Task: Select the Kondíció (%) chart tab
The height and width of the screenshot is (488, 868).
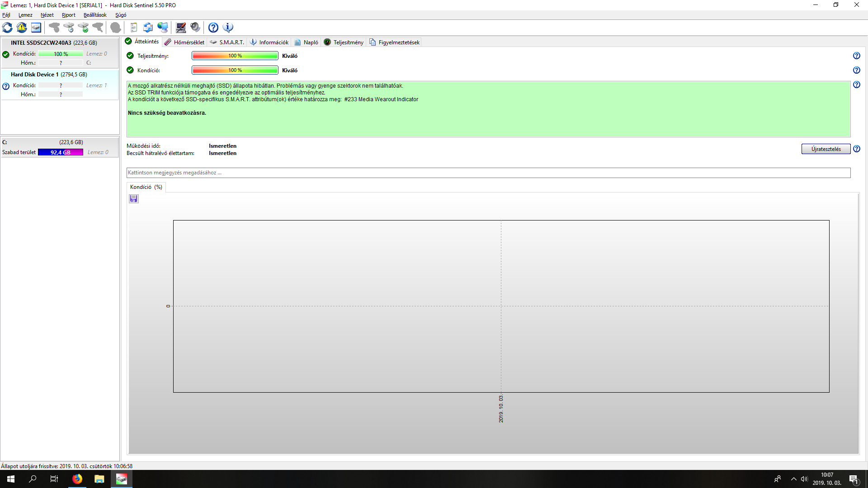Action: (146, 187)
